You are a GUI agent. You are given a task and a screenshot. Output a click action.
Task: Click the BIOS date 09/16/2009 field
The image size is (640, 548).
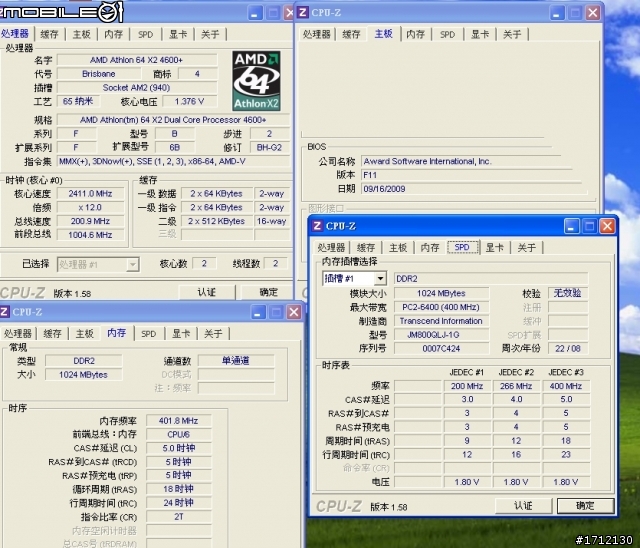point(473,189)
